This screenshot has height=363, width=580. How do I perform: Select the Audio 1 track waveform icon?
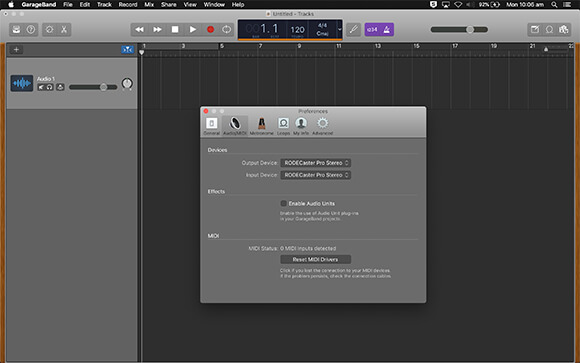pyautogui.click(x=21, y=83)
